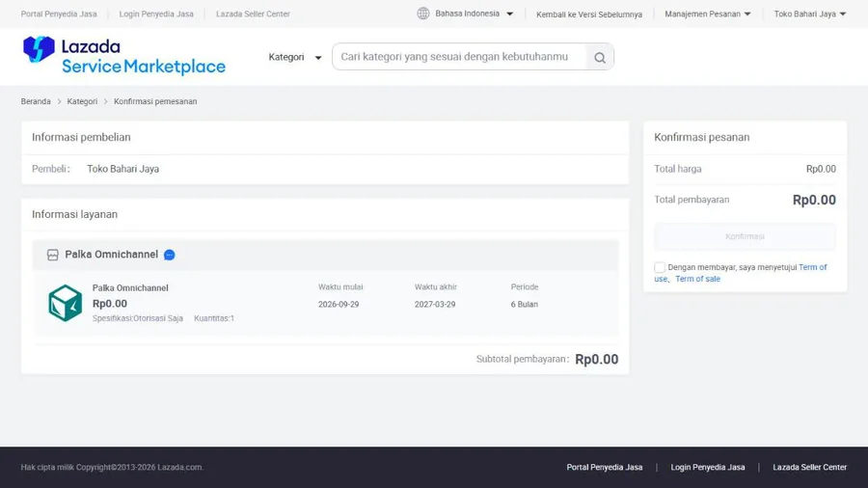
Task: Open Kembali ke Versi Sebelumnya link
Action: tap(589, 14)
